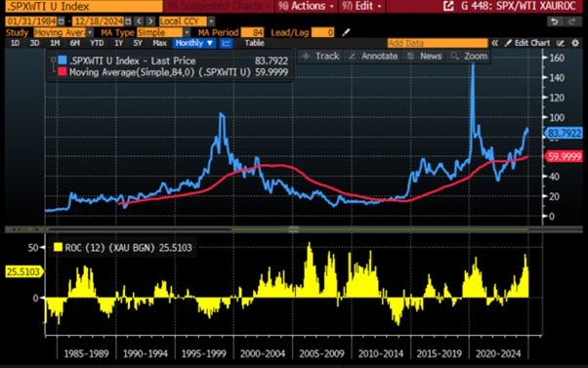This screenshot has width=588, height=368.
Task: Open chart settings gear icon
Action: (x=575, y=43)
